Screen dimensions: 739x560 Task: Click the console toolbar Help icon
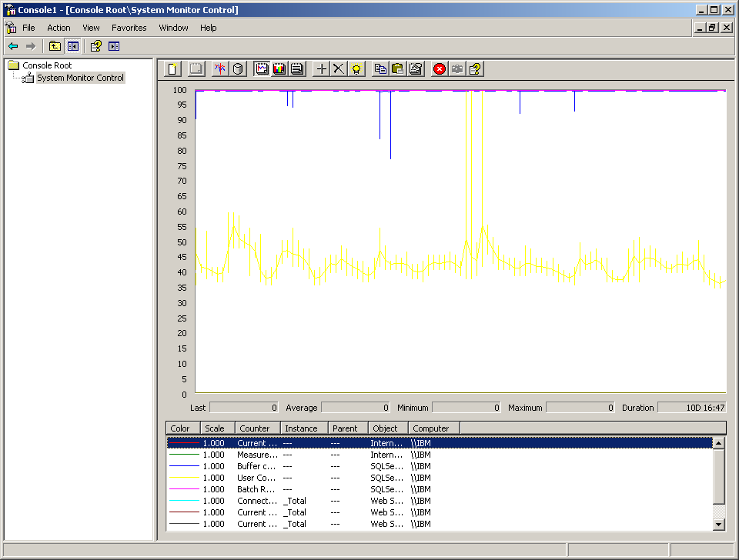tap(96, 46)
